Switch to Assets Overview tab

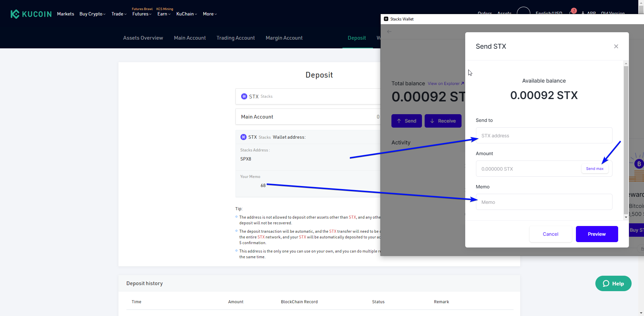click(x=143, y=38)
